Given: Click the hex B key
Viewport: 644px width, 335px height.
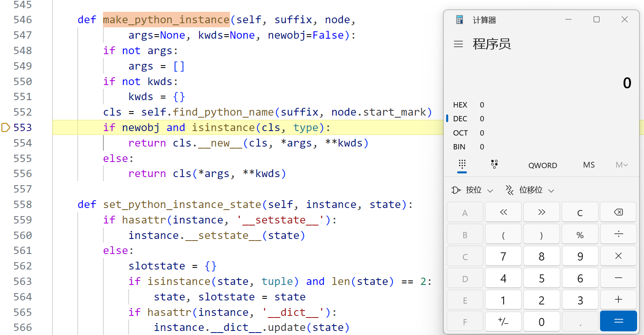Looking at the screenshot, I should point(465,234).
